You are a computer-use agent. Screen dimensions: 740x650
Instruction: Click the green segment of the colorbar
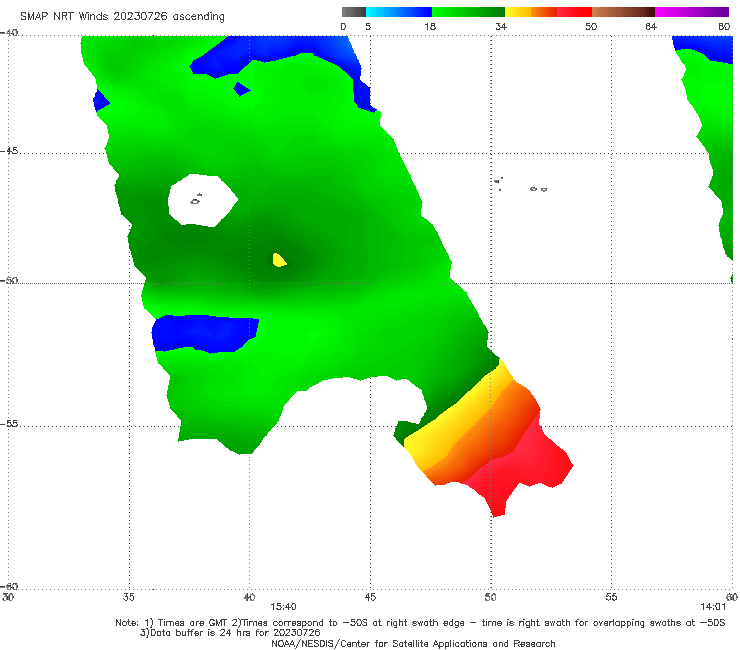point(468,12)
